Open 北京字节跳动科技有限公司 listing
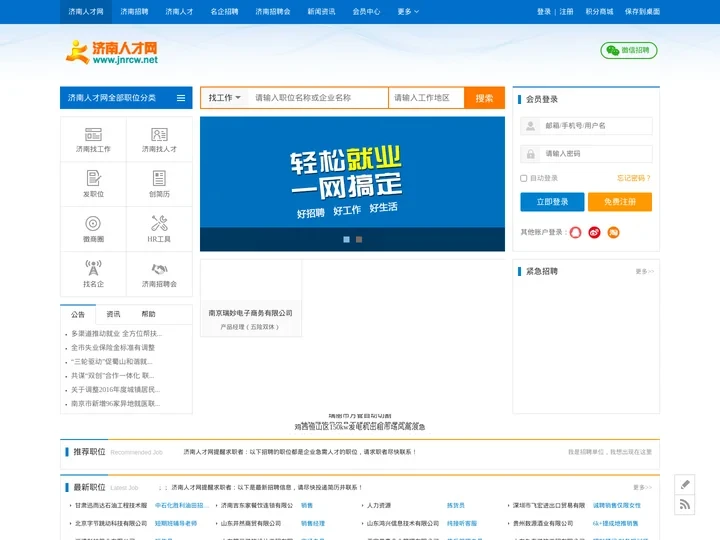720x540 pixels. click(111, 523)
